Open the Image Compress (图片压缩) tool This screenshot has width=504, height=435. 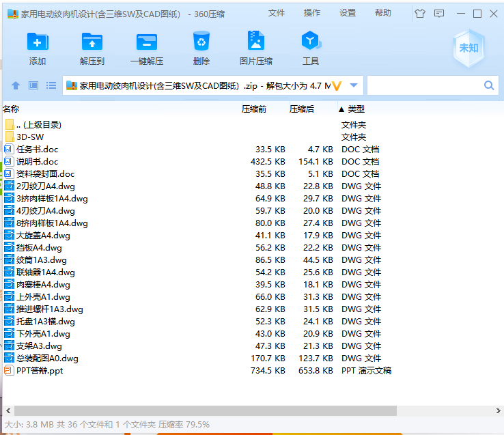click(256, 40)
